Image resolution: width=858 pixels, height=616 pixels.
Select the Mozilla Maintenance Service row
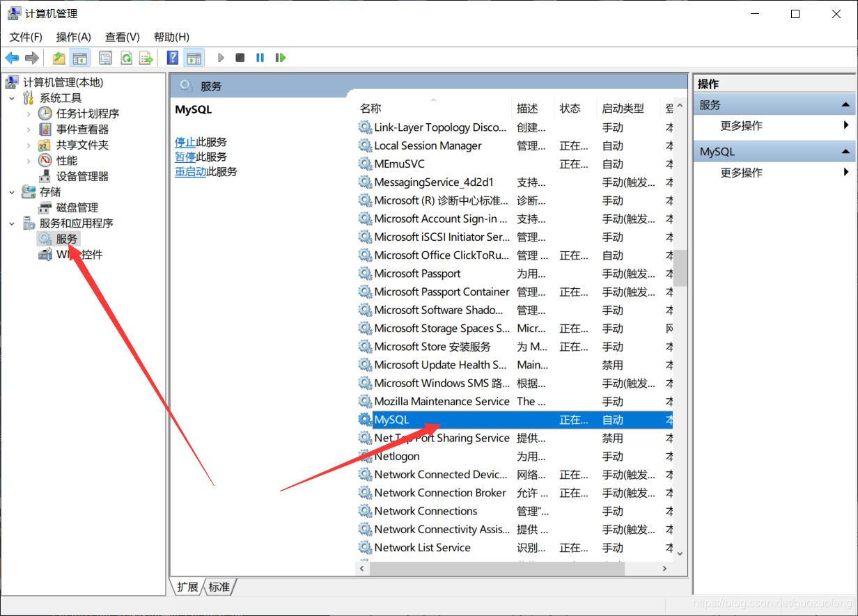point(515,402)
